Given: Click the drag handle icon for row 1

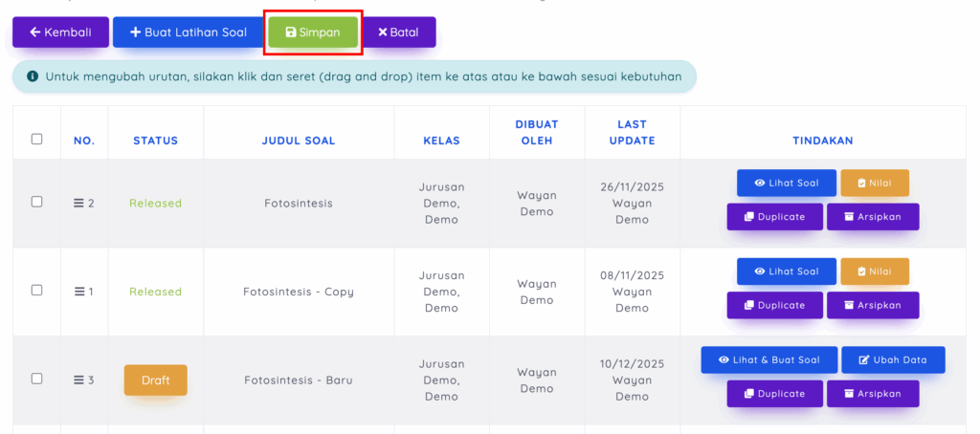Looking at the screenshot, I should click(79, 292).
